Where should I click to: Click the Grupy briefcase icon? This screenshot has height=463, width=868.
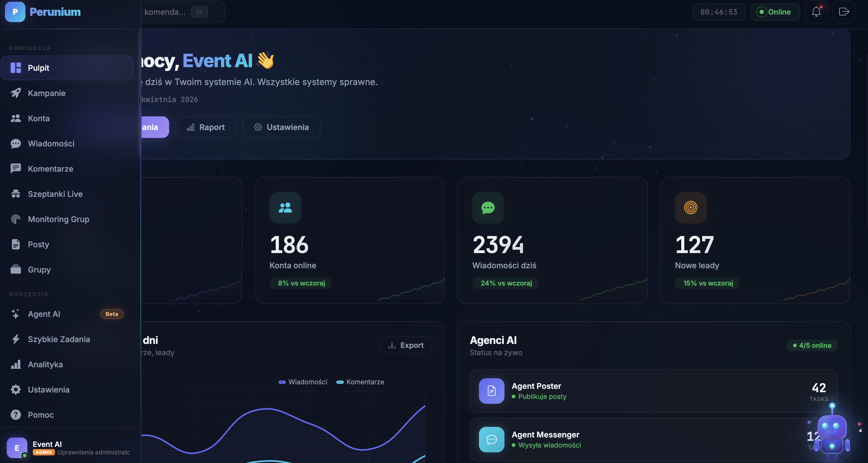[x=16, y=269]
